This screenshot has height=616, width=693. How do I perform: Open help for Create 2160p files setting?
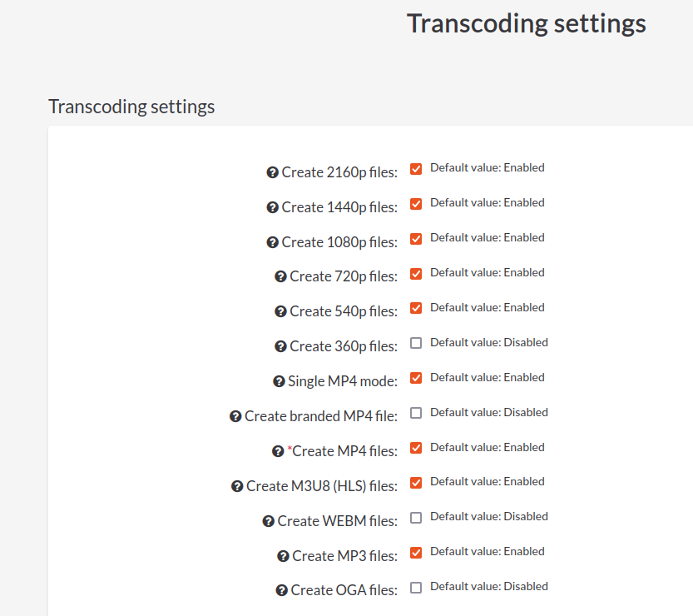coord(272,171)
